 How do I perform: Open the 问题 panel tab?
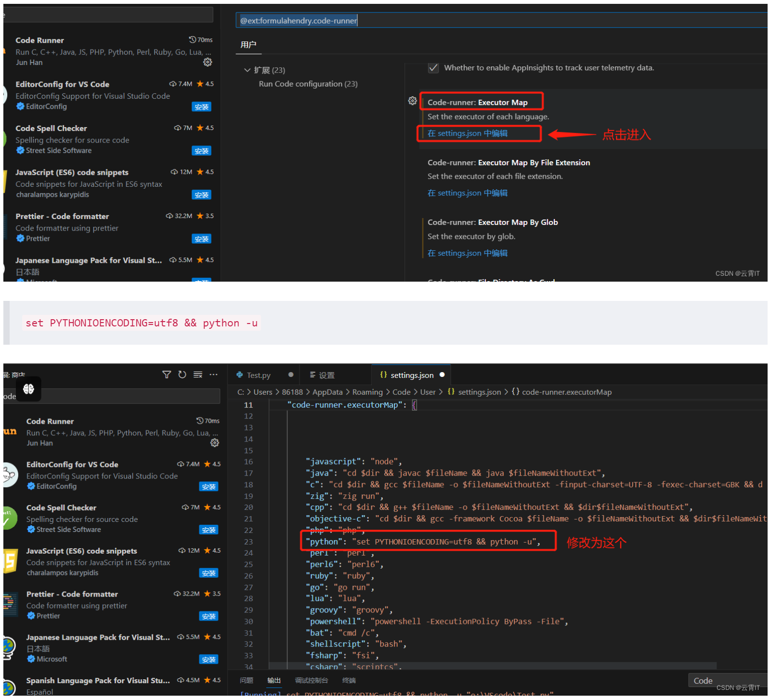click(247, 680)
